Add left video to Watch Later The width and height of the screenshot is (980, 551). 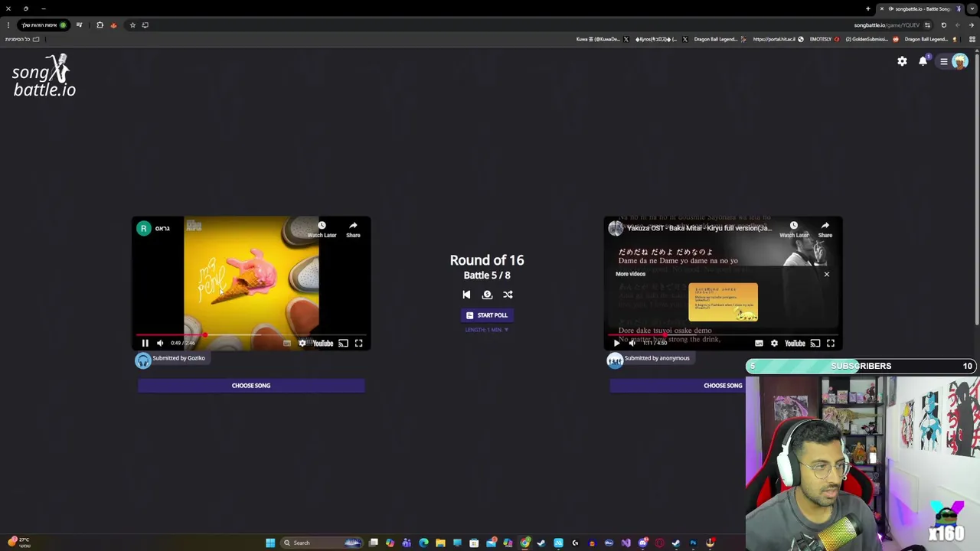click(x=322, y=230)
